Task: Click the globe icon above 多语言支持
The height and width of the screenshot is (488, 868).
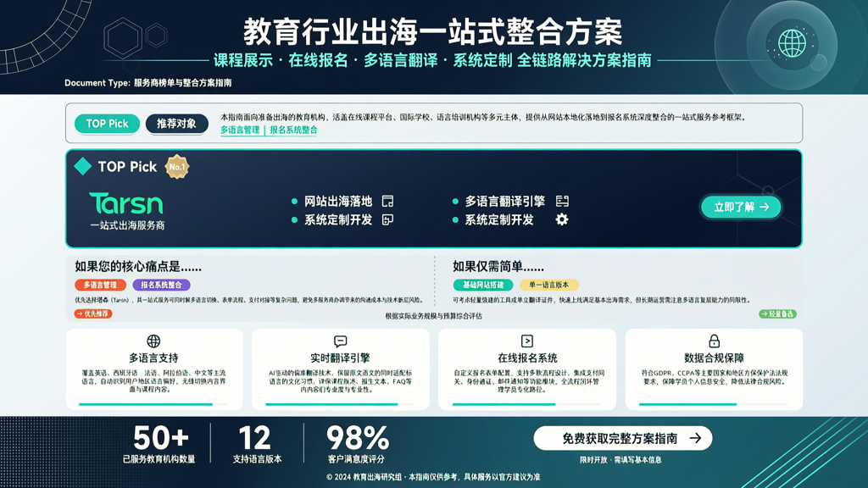Action: tap(153, 341)
